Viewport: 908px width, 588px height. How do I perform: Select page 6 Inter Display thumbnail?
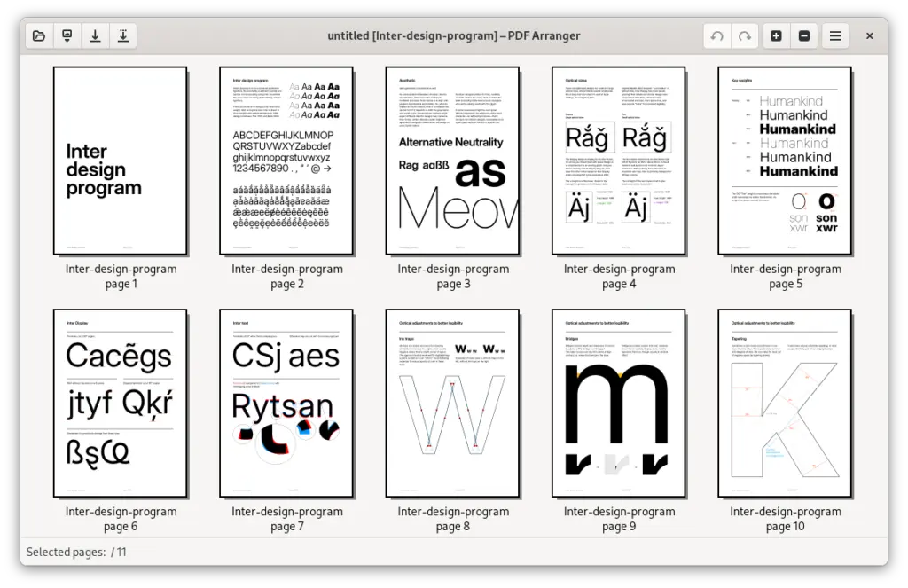pos(121,403)
